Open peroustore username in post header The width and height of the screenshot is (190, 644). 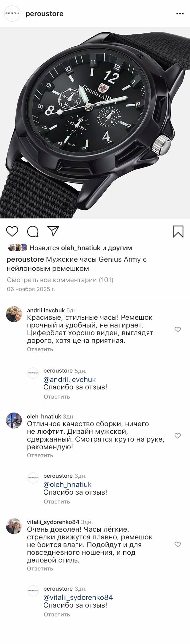tap(45, 14)
